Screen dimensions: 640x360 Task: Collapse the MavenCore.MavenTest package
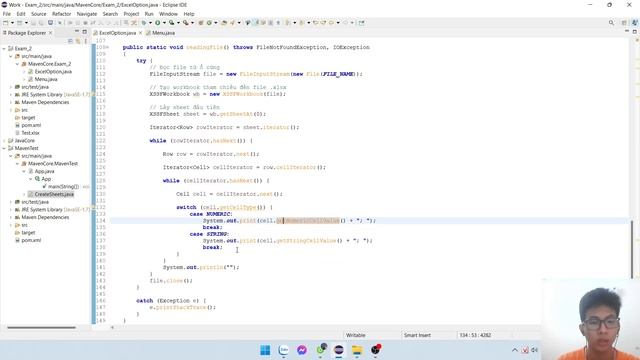18,164
